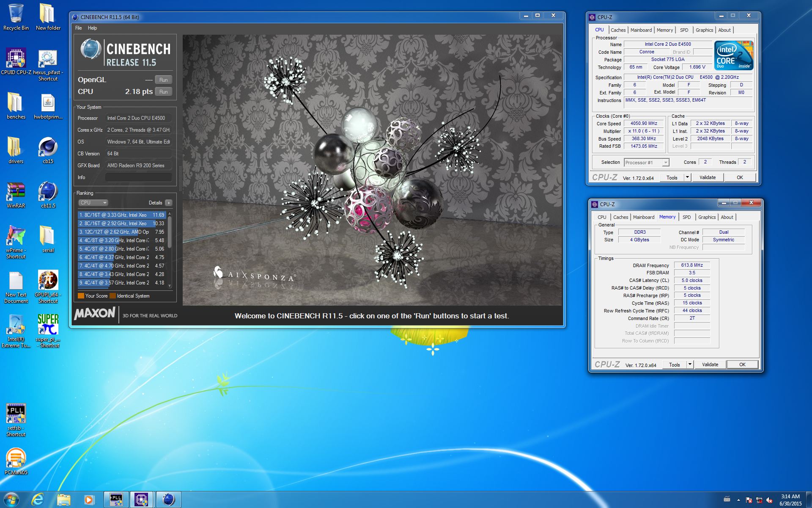Open Processor #1 selection dropdown

point(647,163)
